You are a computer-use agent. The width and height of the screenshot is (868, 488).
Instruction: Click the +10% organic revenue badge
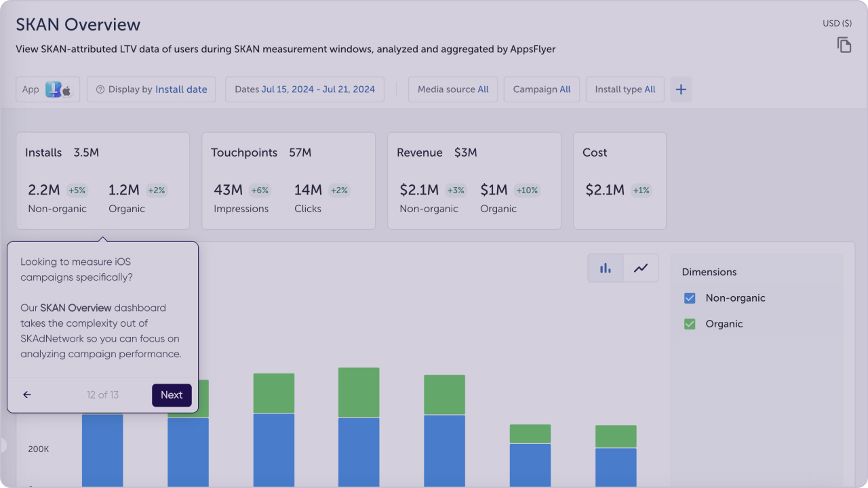click(x=527, y=190)
